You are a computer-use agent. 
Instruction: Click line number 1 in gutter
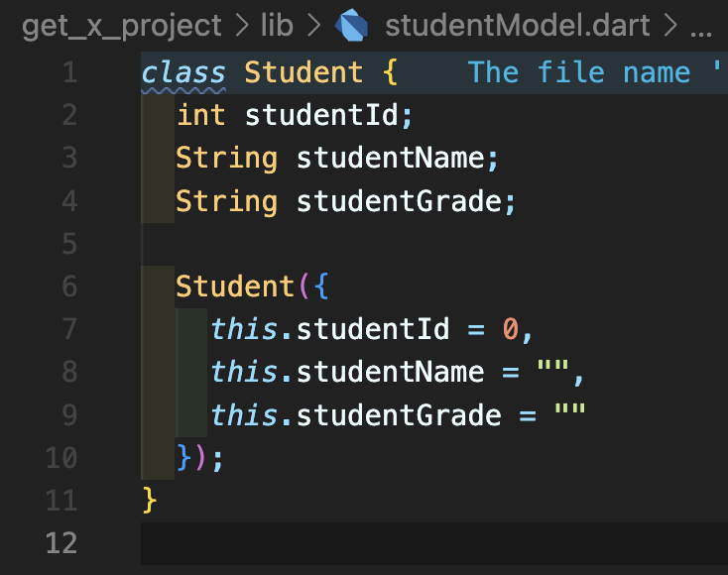[x=69, y=72]
